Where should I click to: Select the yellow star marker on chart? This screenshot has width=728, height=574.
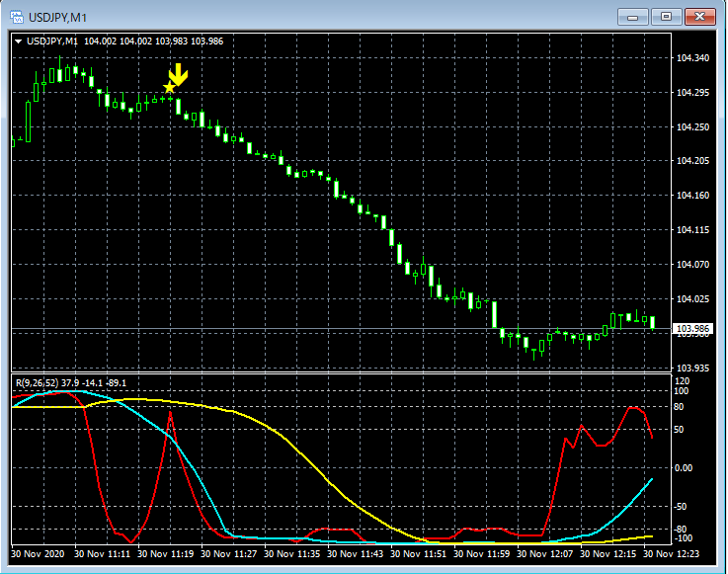[169, 89]
